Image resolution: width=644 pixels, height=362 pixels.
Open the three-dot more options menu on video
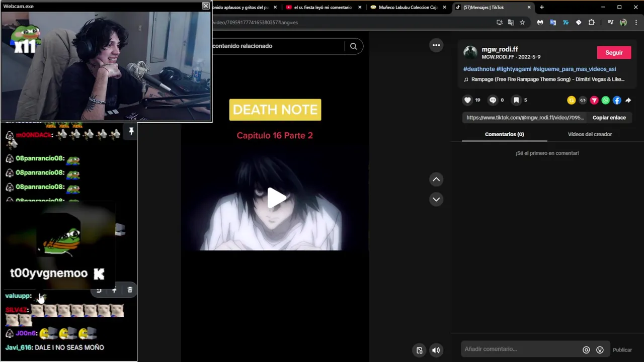click(x=436, y=45)
